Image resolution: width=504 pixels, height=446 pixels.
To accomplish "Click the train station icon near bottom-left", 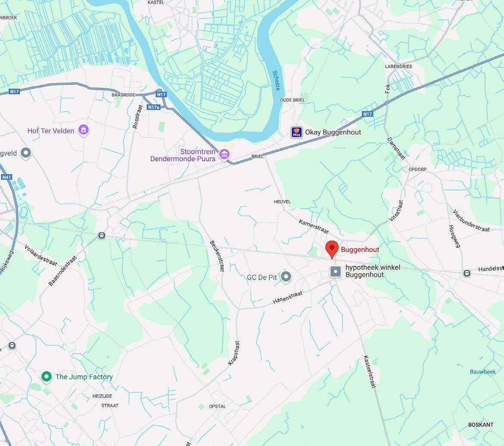I will coord(12,346).
